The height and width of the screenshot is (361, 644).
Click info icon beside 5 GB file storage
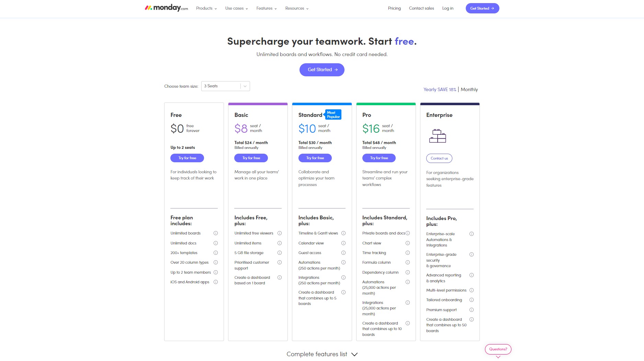click(x=280, y=253)
